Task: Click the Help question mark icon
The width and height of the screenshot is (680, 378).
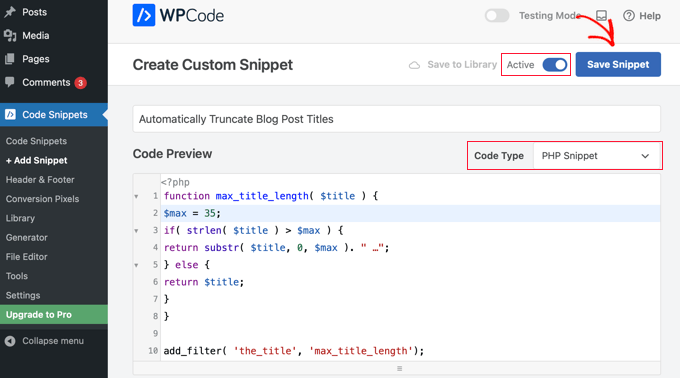Action: (x=629, y=16)
